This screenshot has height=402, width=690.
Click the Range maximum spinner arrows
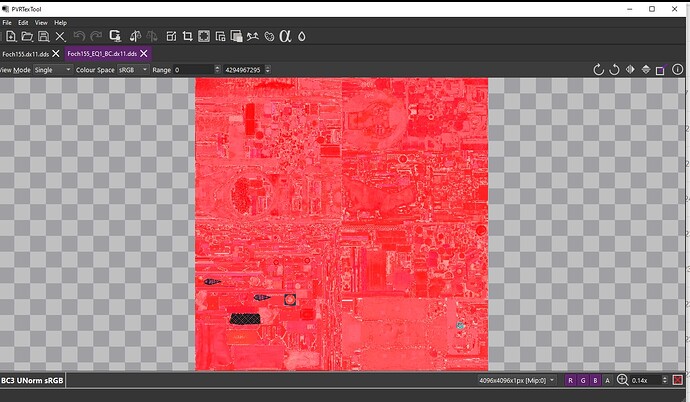tap(268, 69)
